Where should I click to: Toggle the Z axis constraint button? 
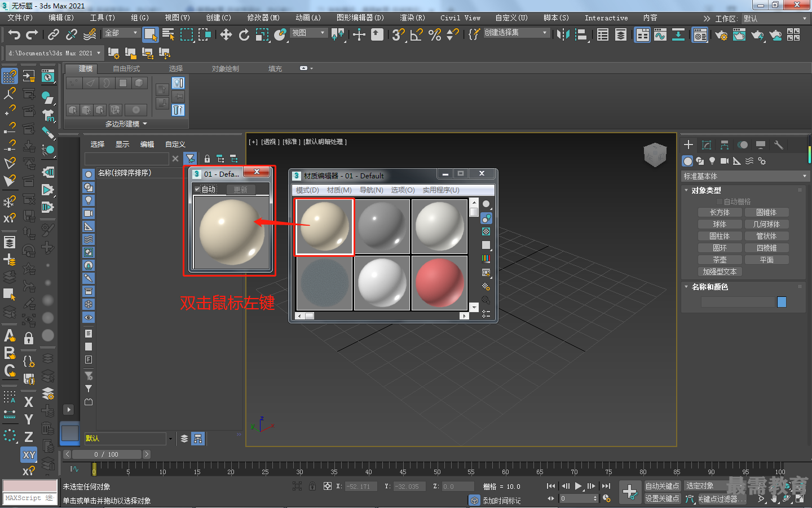tap(29, 437)
